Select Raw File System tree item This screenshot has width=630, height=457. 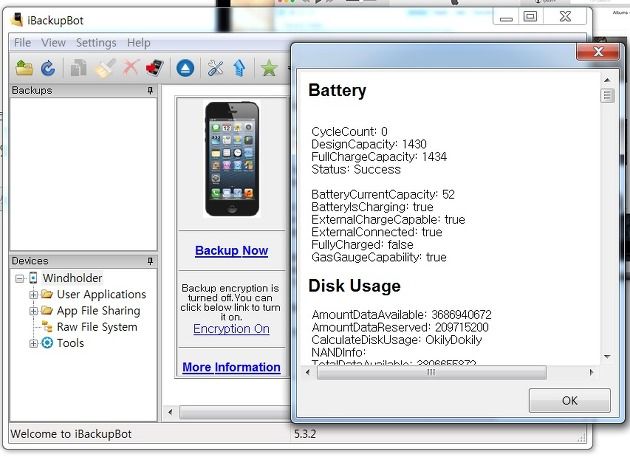pyautogui.click(x=97, y=327)
